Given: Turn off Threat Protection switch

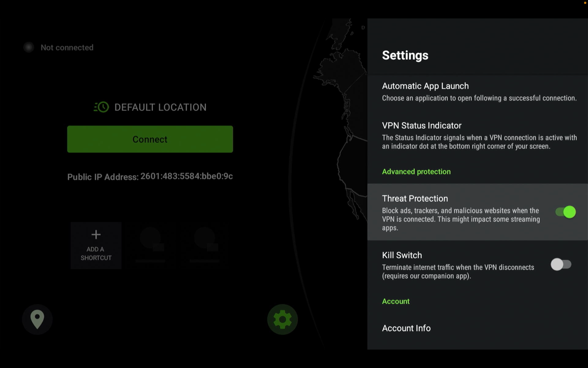Looking at the screenshot, I should [565, 212].
